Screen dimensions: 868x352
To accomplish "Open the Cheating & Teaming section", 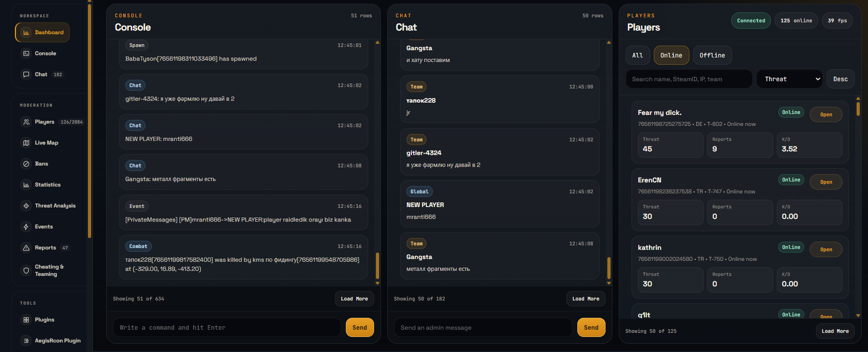I will pos(26,270).
